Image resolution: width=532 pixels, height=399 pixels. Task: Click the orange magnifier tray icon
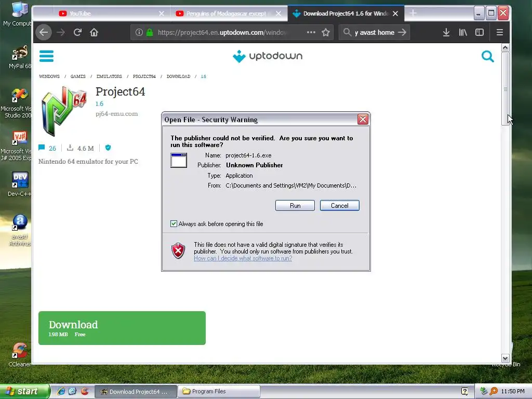pyautogui.click(x=493, y=391)
